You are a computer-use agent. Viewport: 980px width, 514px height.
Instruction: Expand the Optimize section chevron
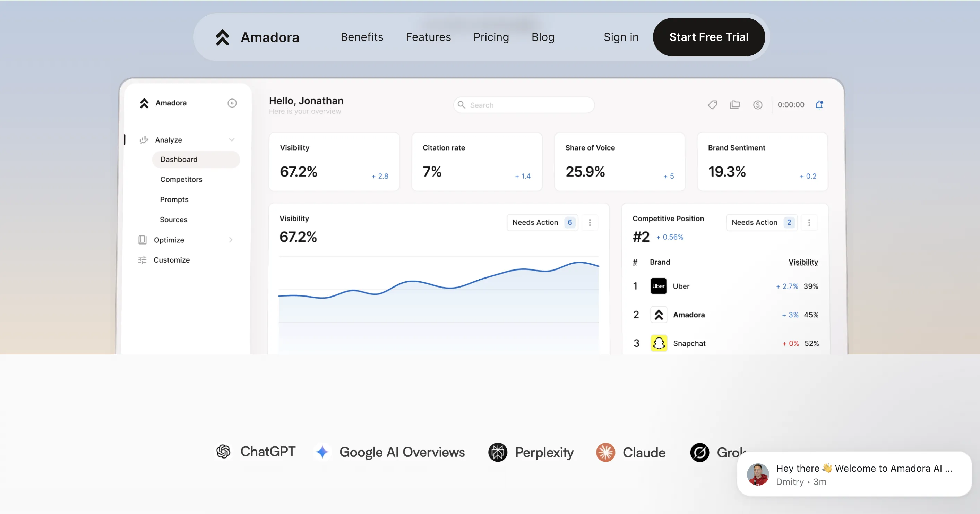[231, 240]
